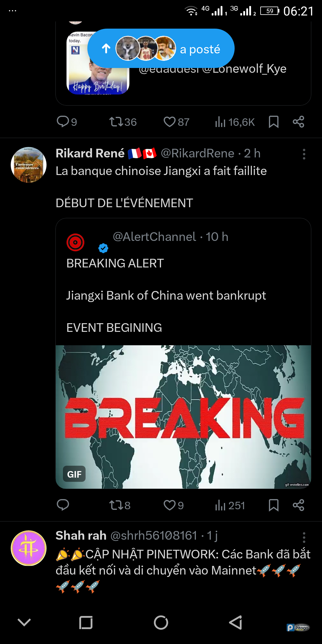Bookmark Rikard René's tweet
Screen dimensions: 322x644
click(273, 505)
